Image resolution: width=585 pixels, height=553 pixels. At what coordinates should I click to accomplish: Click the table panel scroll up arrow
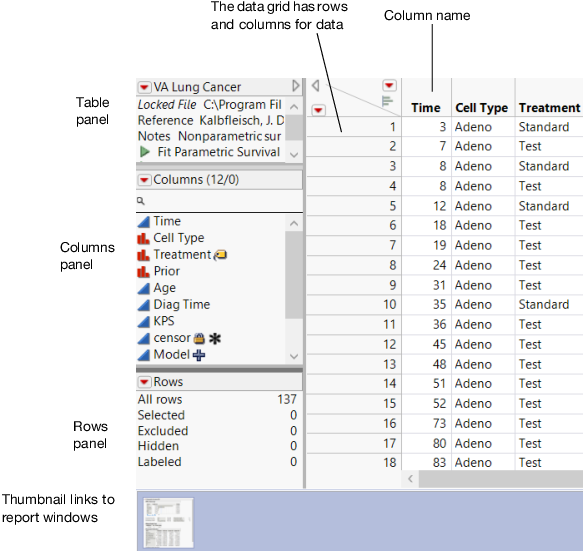(294, 107)
